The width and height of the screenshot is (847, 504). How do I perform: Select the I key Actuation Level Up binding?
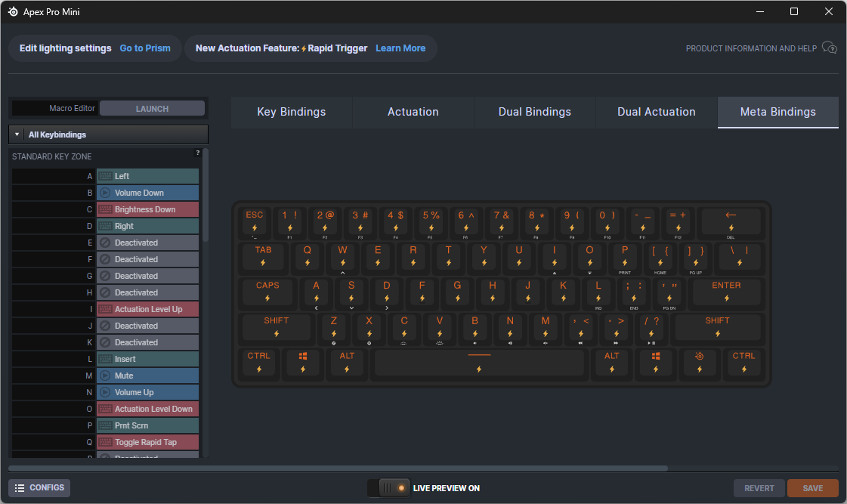coord(147,310)
